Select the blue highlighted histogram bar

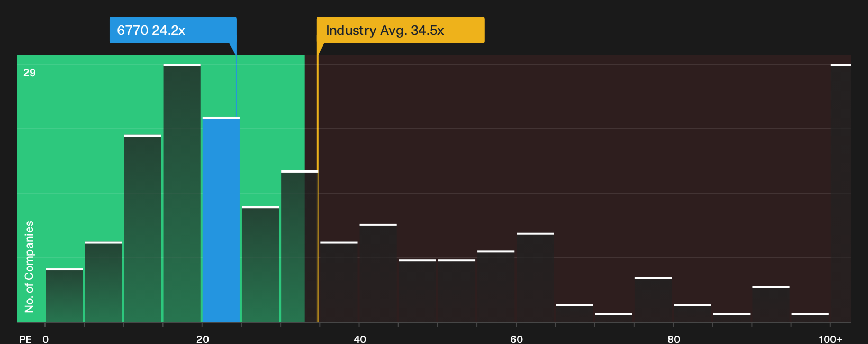click(x=221, y=220)
